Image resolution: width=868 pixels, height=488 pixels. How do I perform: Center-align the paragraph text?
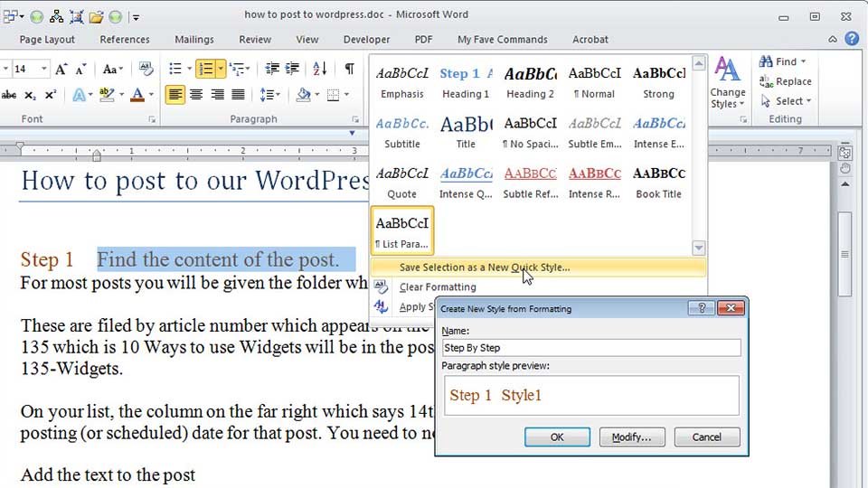pyautogui.click(x=196, y=95)
